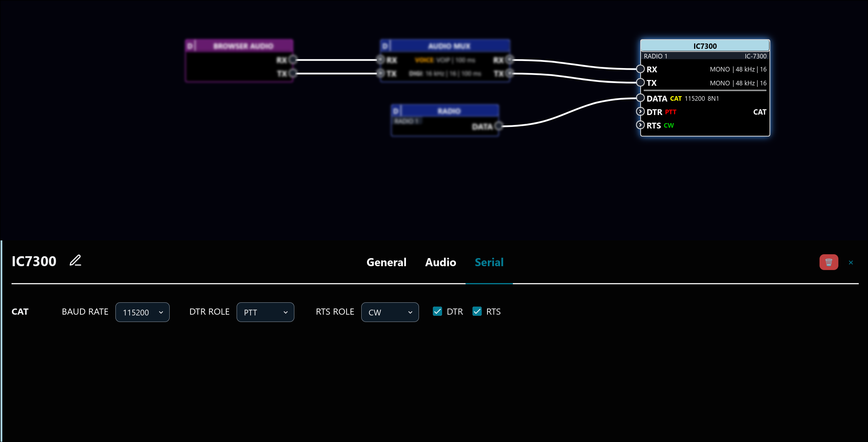The image size is (868, 442).
Task: Switch to the Audio tab
Action: 441,262
